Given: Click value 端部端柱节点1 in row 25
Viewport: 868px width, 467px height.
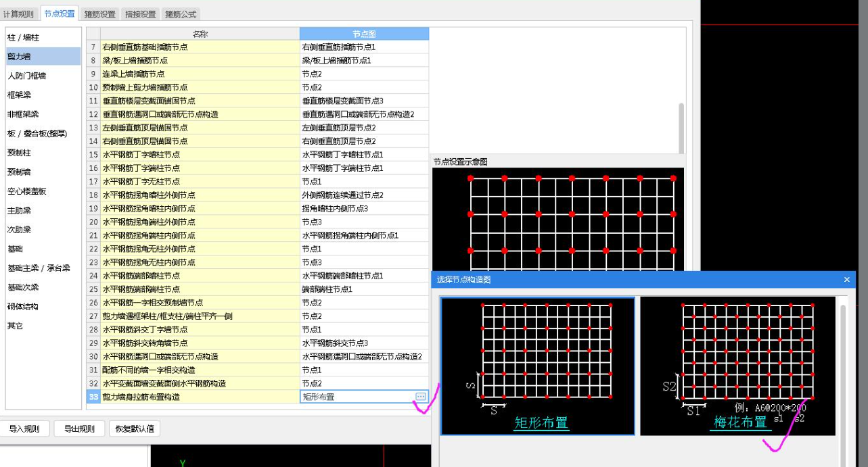Looking at the screenshot, I should tap(364, 289).
